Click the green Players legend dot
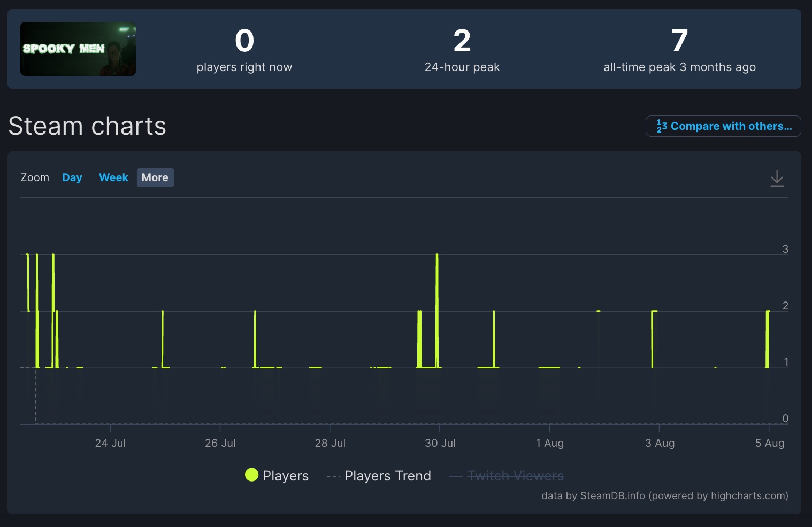Screen dimensions: 812x527 coord(251,475)
